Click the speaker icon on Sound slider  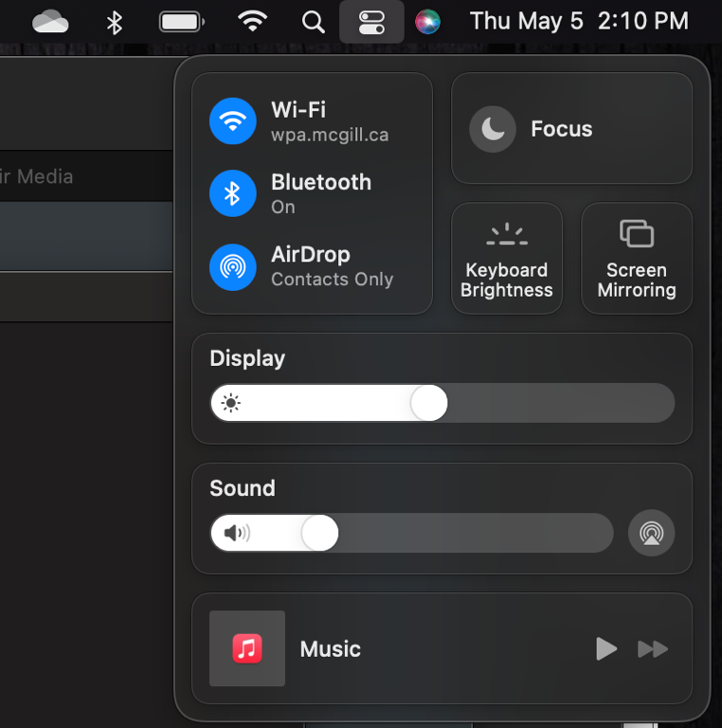[x=237, y=533]
